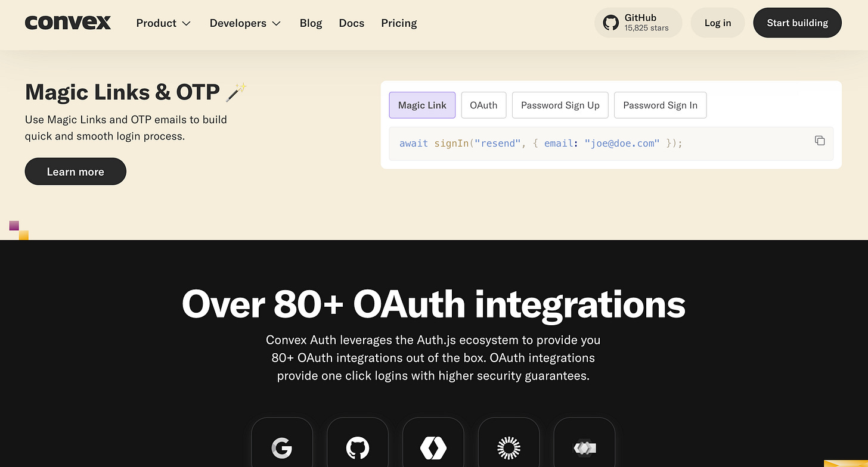Click the Convex Auth leverages Auth.js paragraph
The width and height of the screenshot is (868, 467).
coord(433,358)
